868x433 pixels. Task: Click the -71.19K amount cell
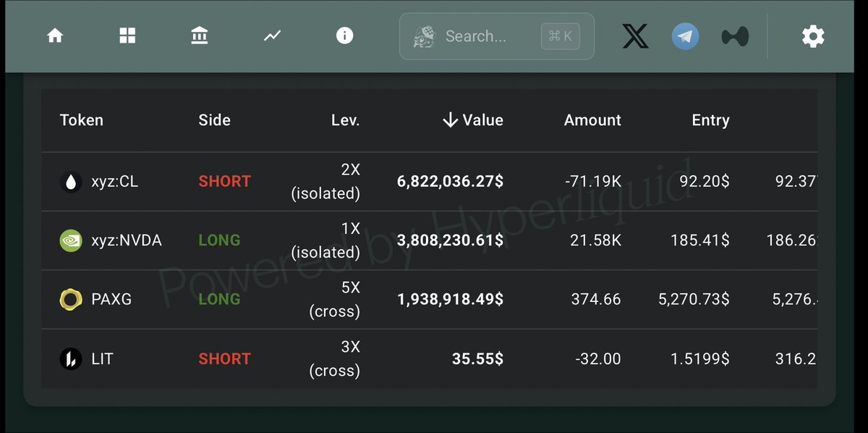pyautogui.click(x=593, y=182)
